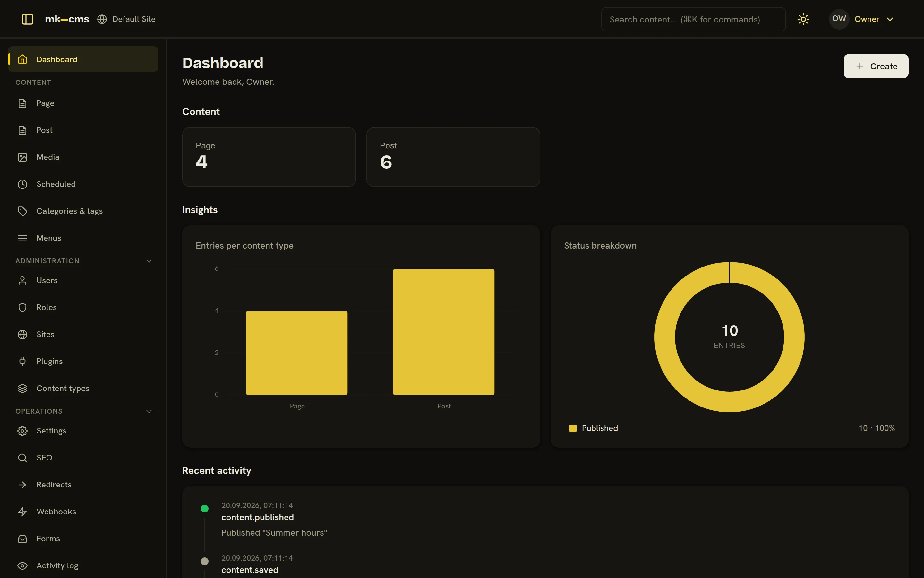Click the Roles shield icon
The image size is (924, 578).
[22, 307]
